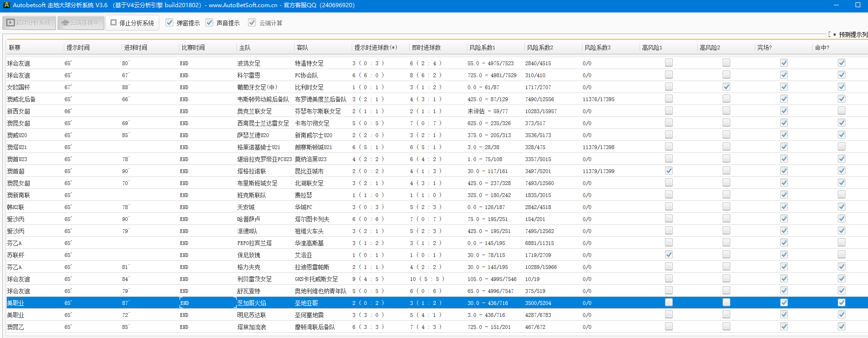868x338 pixels.
Task: Toggle the 云端计算 checkbox
Action: (x=252, y=23)
